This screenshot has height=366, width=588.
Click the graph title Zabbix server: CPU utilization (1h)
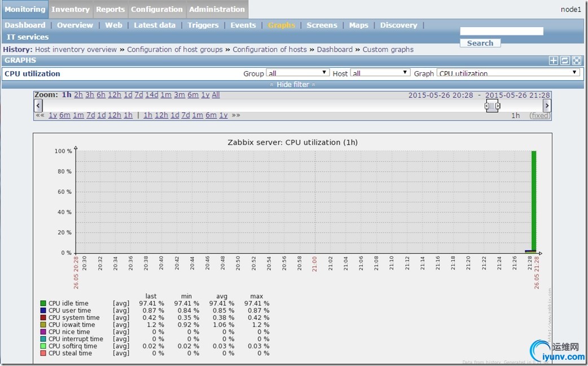click(x=292, y=143)
